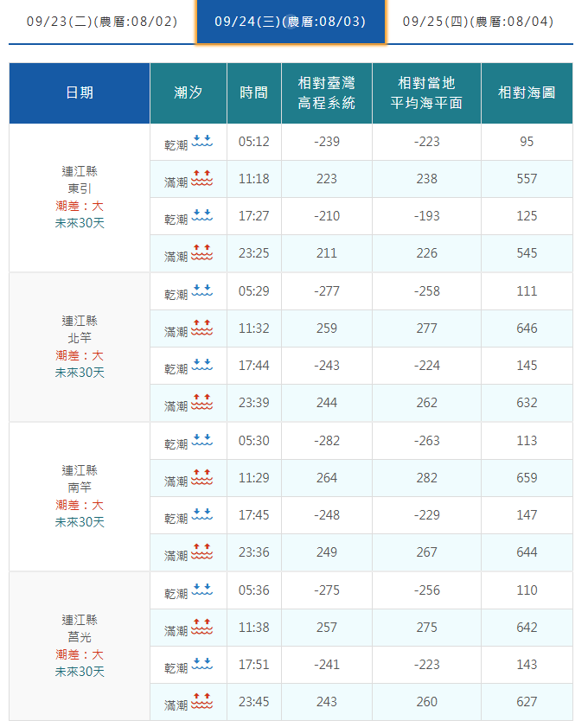Select the 09/24(三) date tab
Image resolution: width=588 pixels, height=727 pixels.
[290, 21]
